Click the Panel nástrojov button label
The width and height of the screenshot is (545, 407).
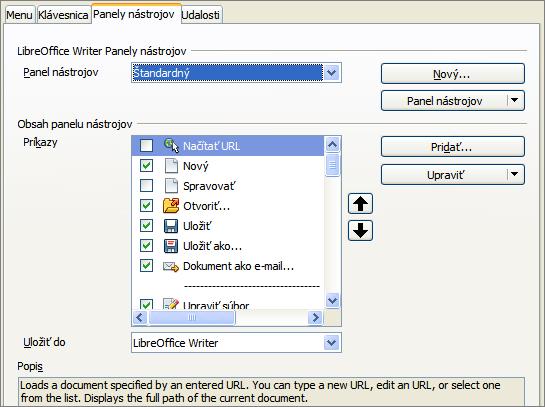coord(444,101)
